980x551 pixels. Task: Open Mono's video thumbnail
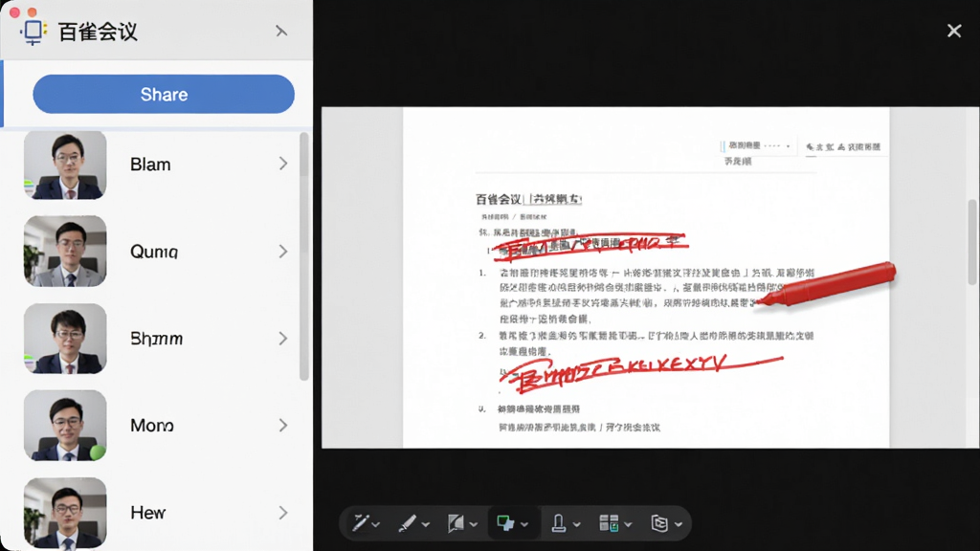(65, 426)
